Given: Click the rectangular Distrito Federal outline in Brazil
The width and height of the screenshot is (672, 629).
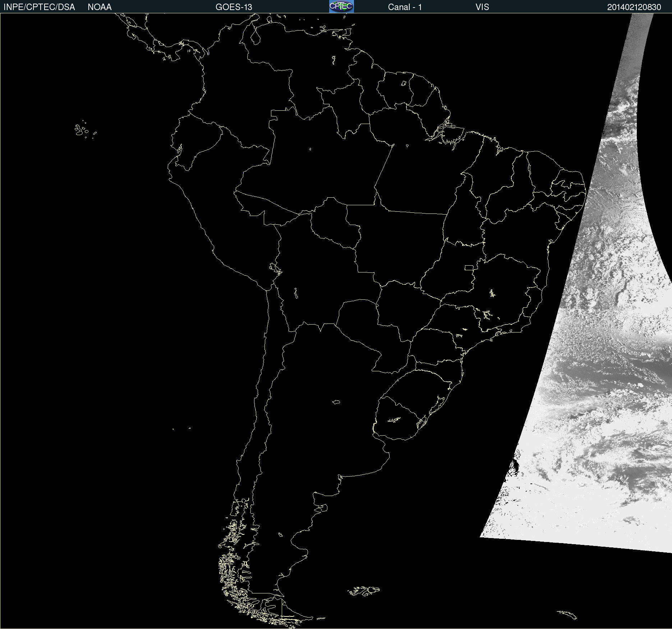Looking at the screenshot, I should pyautogui.click(x=469, y=267).
